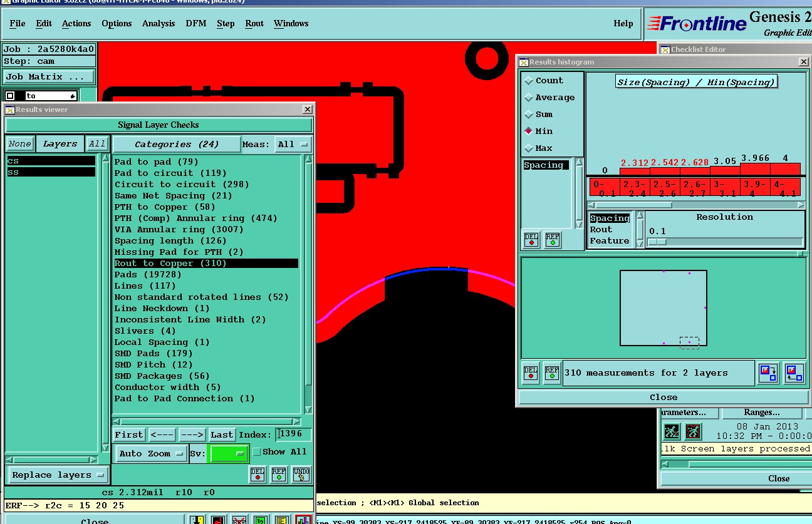Go to next result with ---> button
Viewport: 812px width, 524px height.
click(192, 434)
